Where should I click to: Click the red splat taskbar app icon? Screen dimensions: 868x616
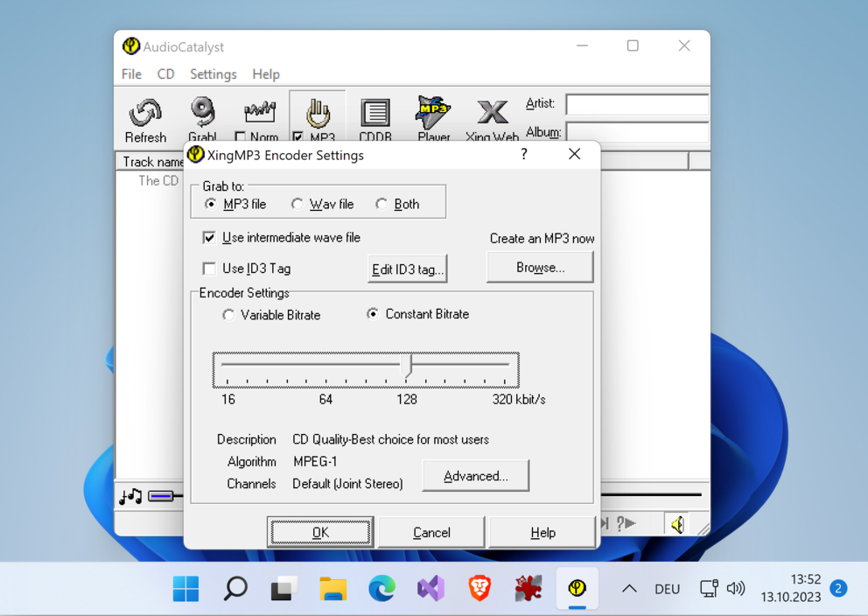pyautogui.click(x=528, y=588)
